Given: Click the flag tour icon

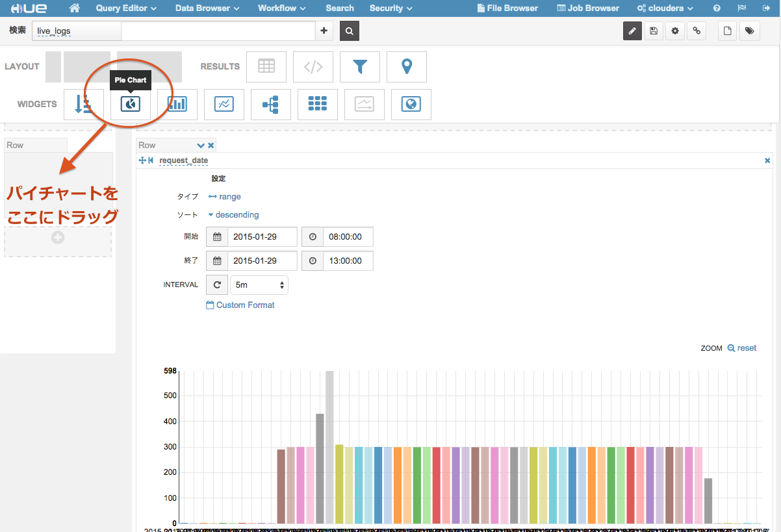Looking at the screenshot, I should pos(742,8).
